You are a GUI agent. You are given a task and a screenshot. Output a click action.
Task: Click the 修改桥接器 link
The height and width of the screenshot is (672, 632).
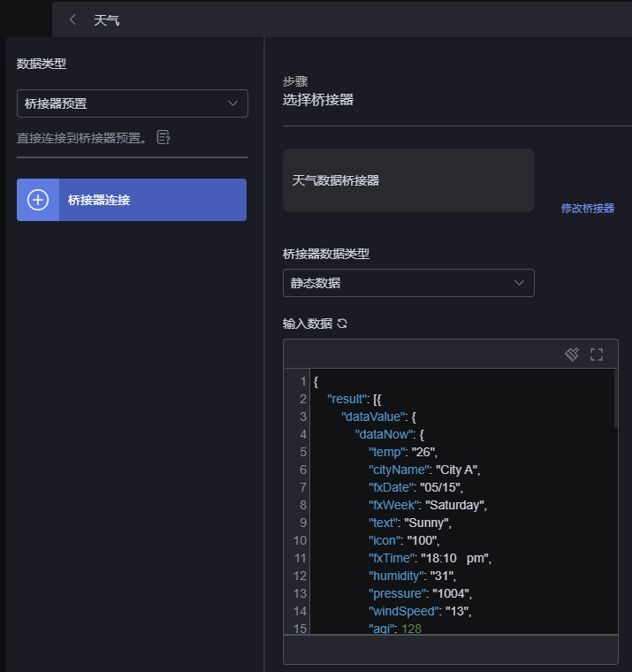(x=588, y=209)
